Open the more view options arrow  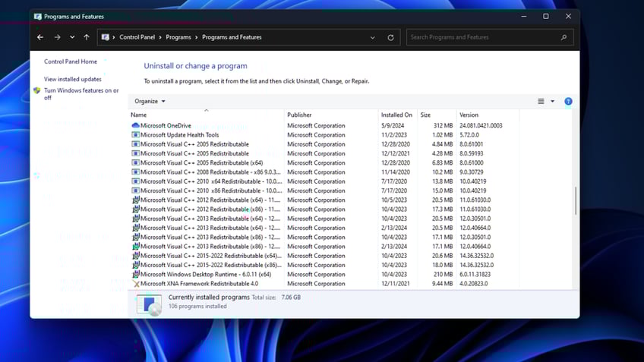tap(552, 102)
